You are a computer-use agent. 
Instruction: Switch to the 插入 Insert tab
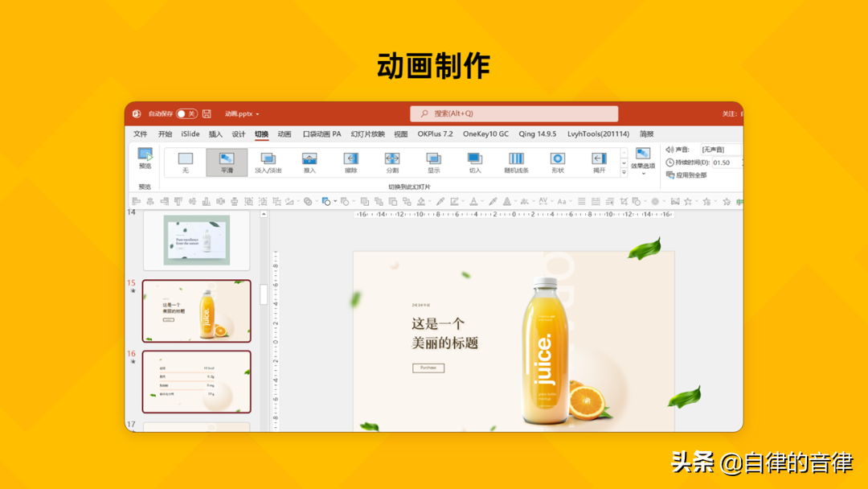215,134
